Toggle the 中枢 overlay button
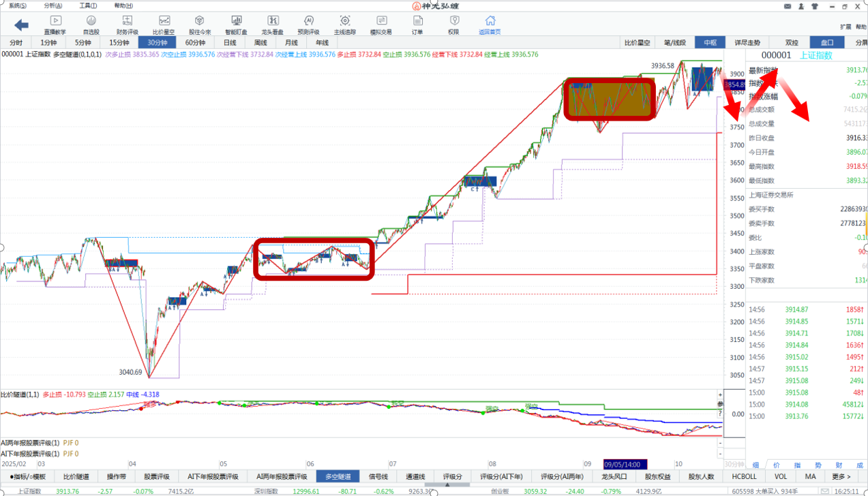The image size is (868, 496). 710,42
